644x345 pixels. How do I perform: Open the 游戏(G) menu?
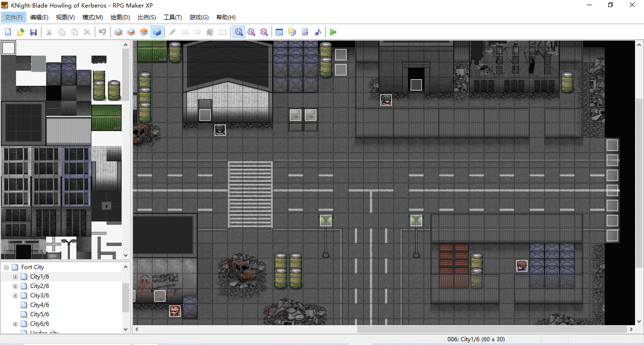coord(199,17)
